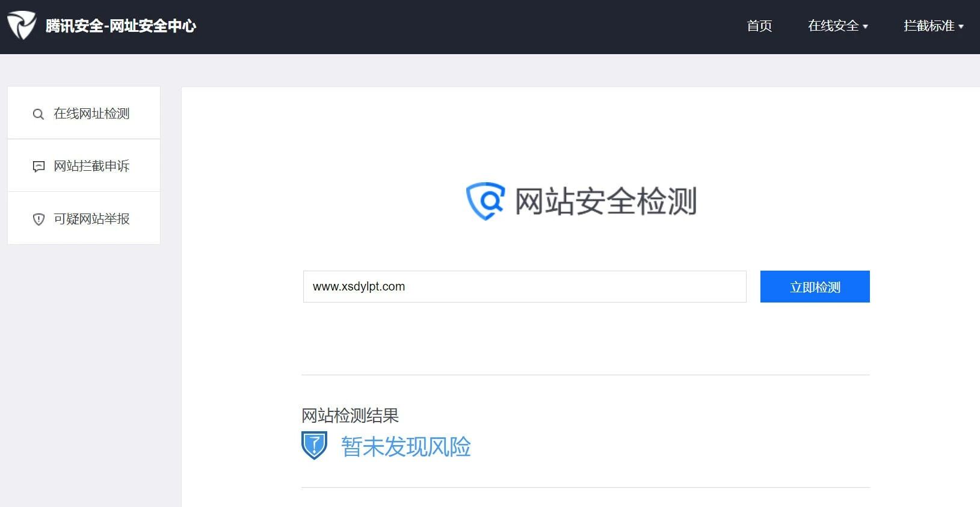Click the warning shield icon beside 可疑网站举报
The width and height of the screenshot is (980, 507).
tap(39, 220)
